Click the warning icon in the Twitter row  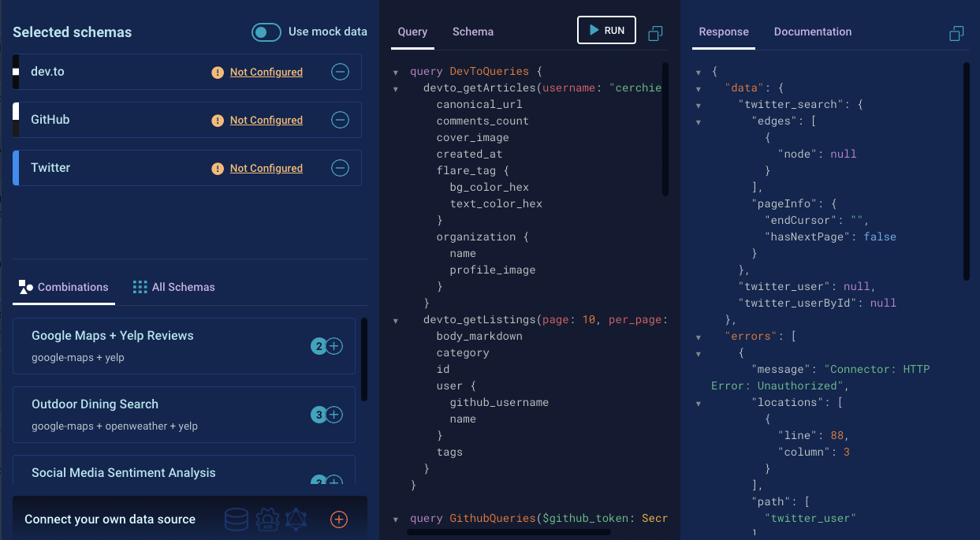[218, 169]
